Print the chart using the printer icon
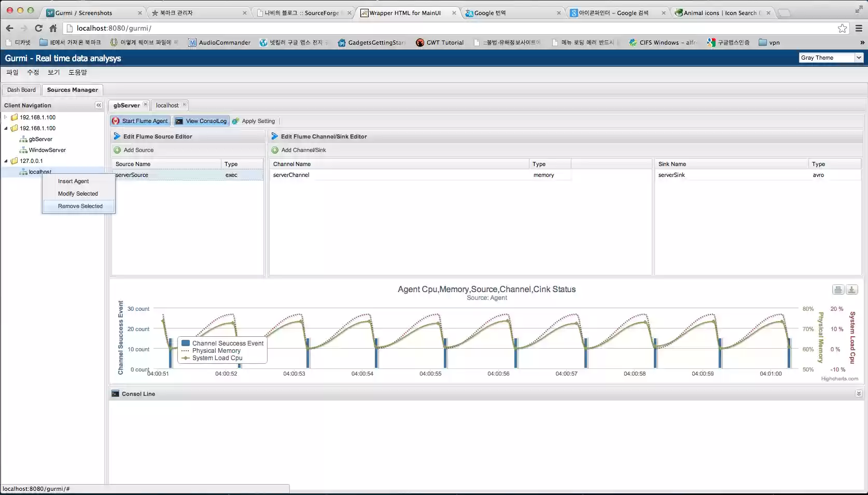Image resolution: width=868 pixels, height=495 pixels. (x=838, y=290)
